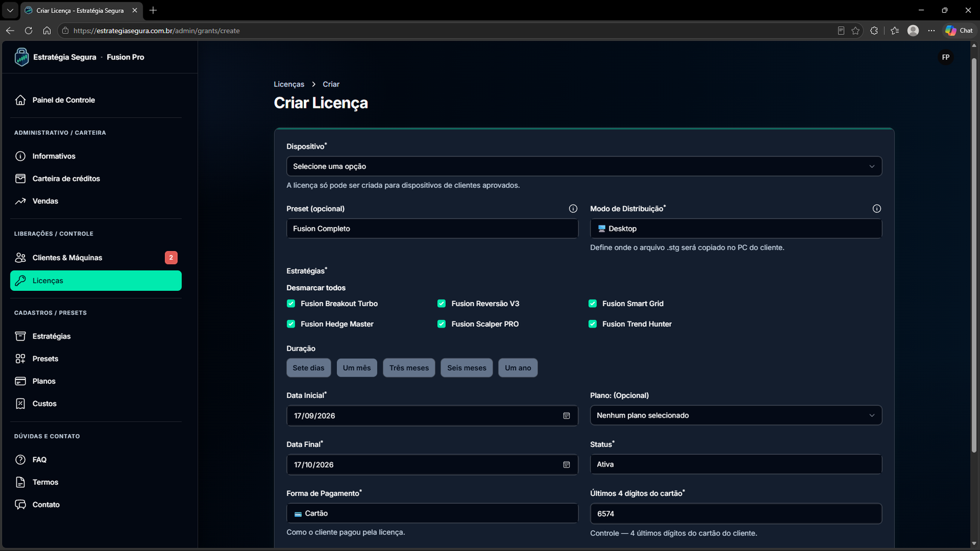Open the Dispositivo dropdown
The width and height of the screenshot is (980, 551).
(584, 167)
